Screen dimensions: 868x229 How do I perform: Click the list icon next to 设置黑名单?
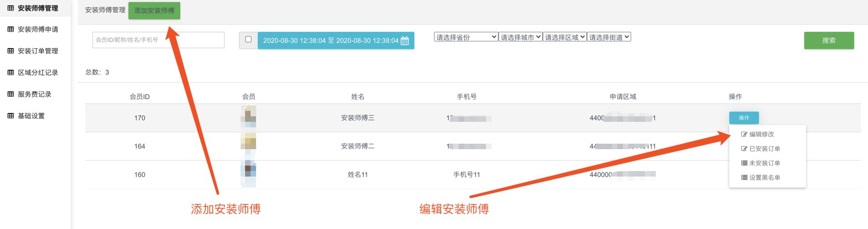tap(744, 177)
